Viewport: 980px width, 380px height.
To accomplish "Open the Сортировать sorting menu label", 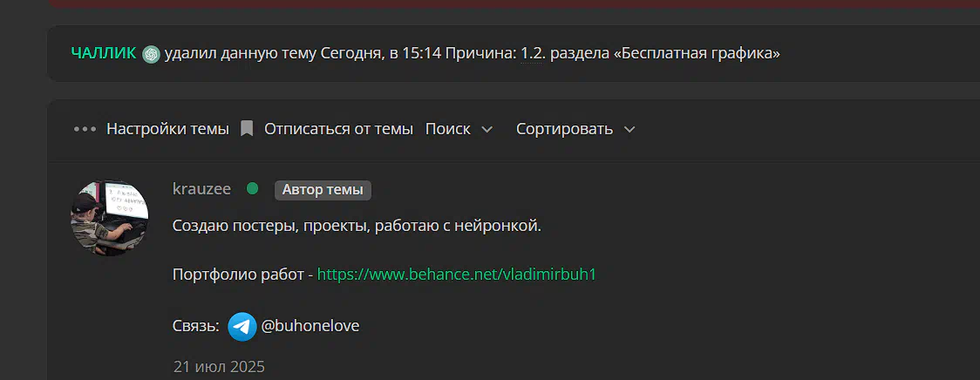I will click(x=564, y=129).
